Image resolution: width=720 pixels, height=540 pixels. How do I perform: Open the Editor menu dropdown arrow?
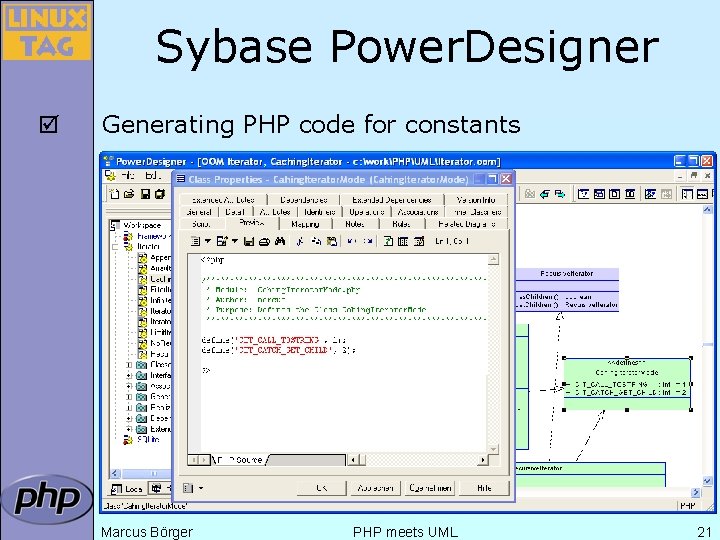click(x=208, y=242)
